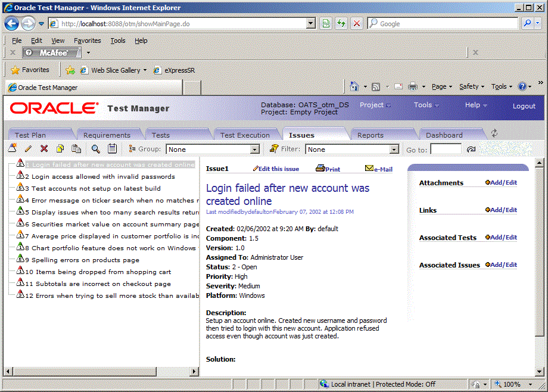Click the browser Back button
The width and height of the screenshot is (548, 392).
coord(11,24)
